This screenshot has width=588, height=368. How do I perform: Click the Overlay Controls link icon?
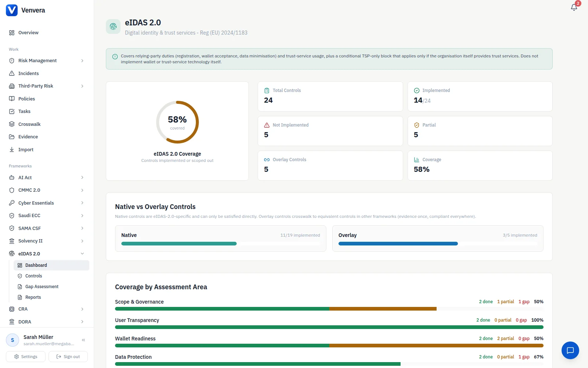[x=267, y=160]
